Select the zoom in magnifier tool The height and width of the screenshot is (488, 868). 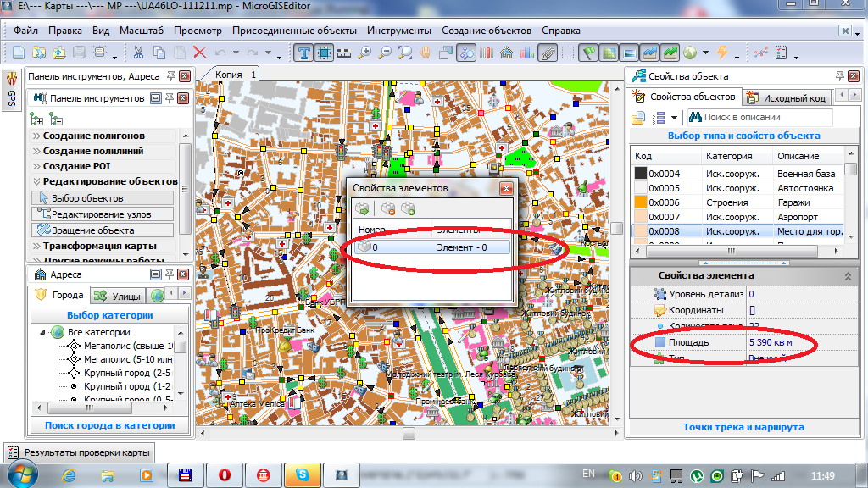[x=365, y=53]
